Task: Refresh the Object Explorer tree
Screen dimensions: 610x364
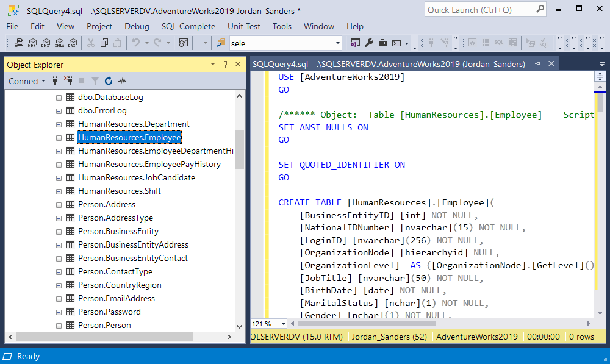Action: 109,80
